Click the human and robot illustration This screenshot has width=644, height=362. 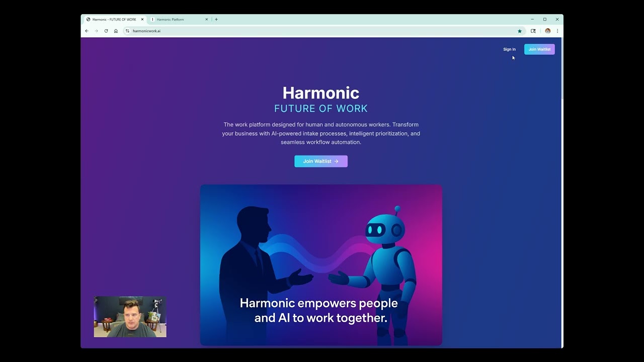[321, 265]
